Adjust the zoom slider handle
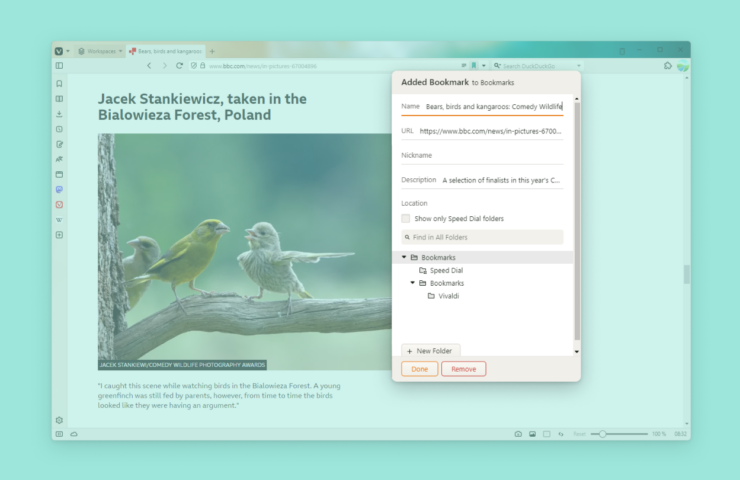This screenshot has width=740, height=480. pyautogui.click(x=602, y=434)
